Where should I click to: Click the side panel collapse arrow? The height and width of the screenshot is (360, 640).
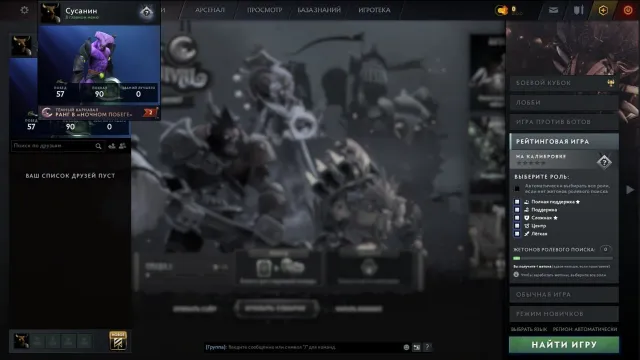click(630, 189)
